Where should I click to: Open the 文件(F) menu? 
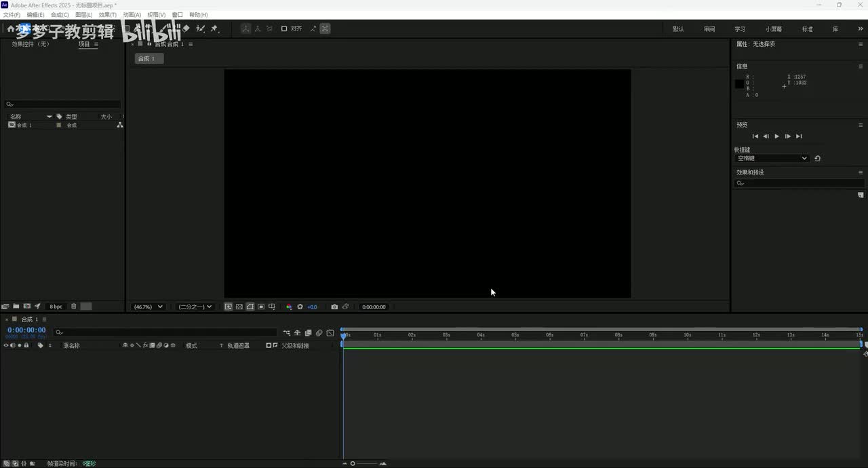tap(12, 14)
